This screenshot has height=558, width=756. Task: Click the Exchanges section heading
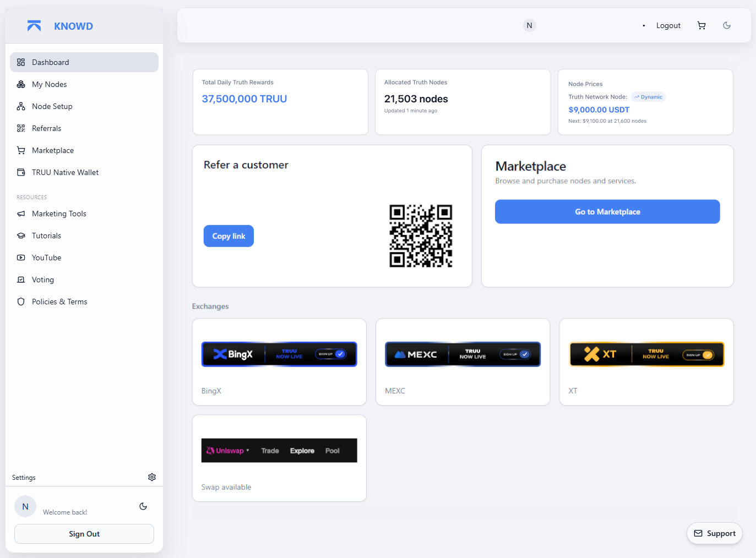point(210,307)
